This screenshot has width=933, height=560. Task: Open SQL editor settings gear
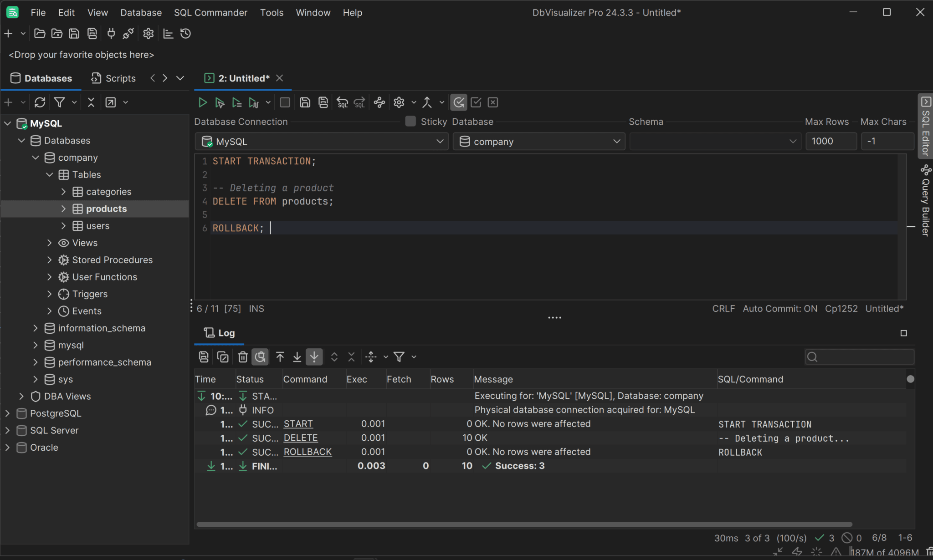point(399,102)
